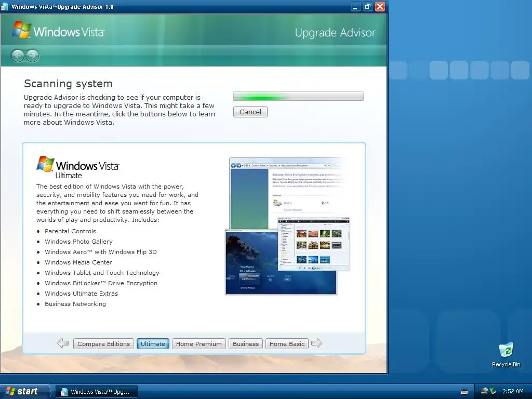Open the Recycle Bin on desktop
The image size is (532, 399).
[x=506, y=354]
